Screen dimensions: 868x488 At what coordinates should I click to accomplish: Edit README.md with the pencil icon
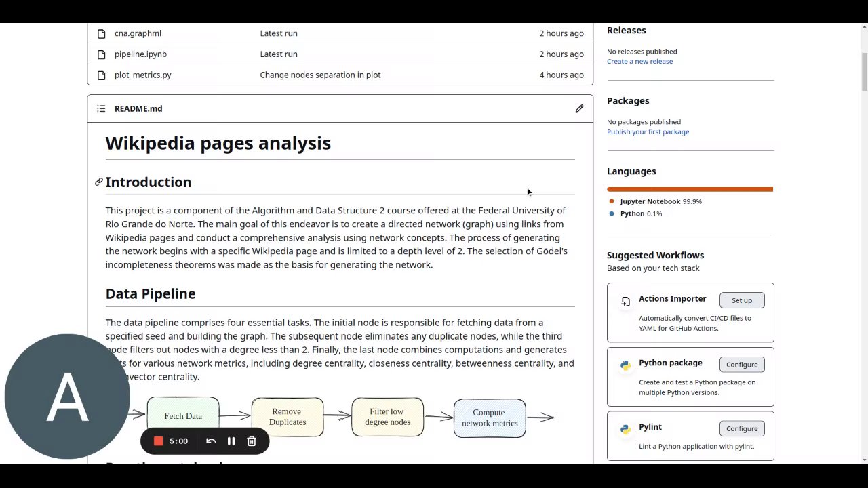coord(579,108)
